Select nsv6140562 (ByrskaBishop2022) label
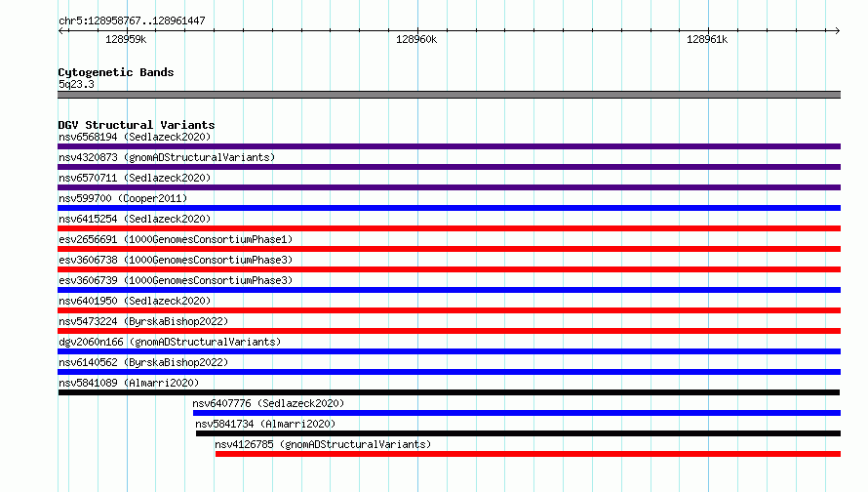868x492 pixels. [143, 362]
